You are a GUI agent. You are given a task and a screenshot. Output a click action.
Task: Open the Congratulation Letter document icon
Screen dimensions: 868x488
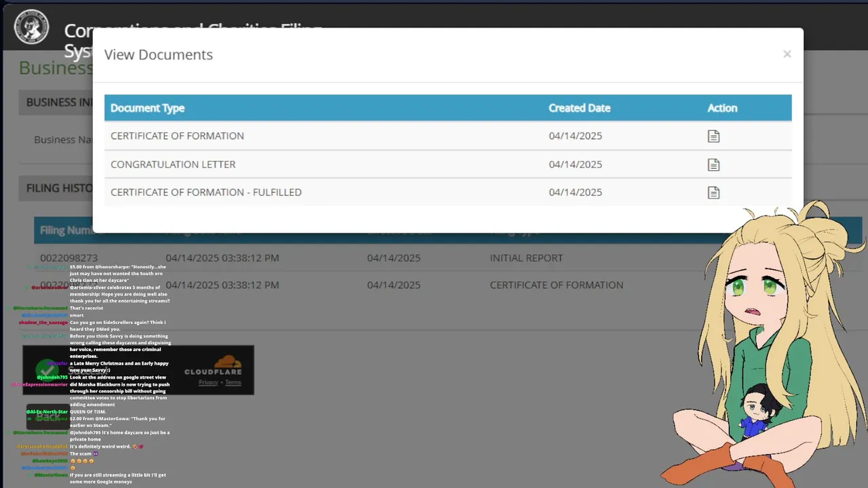[713, 165]
